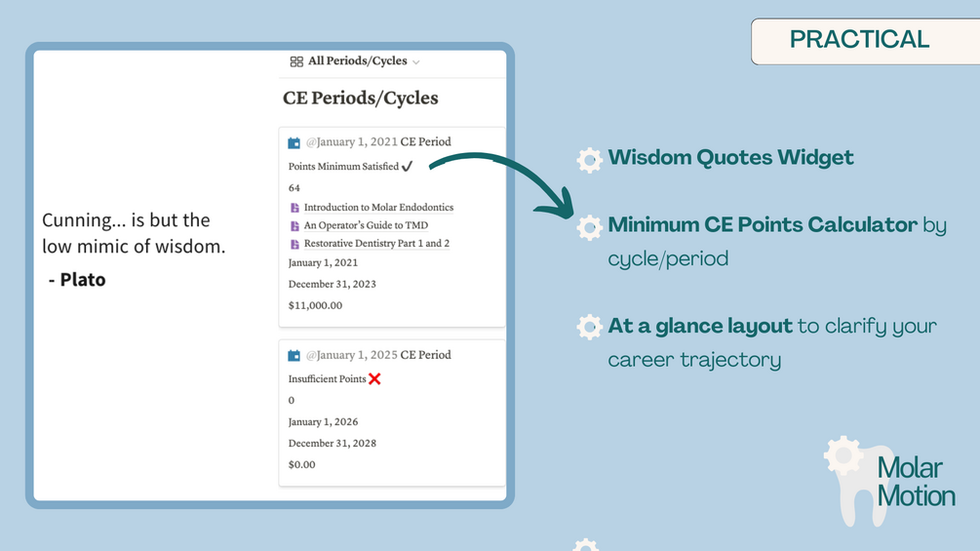Image resolution: width=980 pixels, height=551 pixels.
Task: Click calendar icon on January 1, 2021 card
Action: coord(294,142)
